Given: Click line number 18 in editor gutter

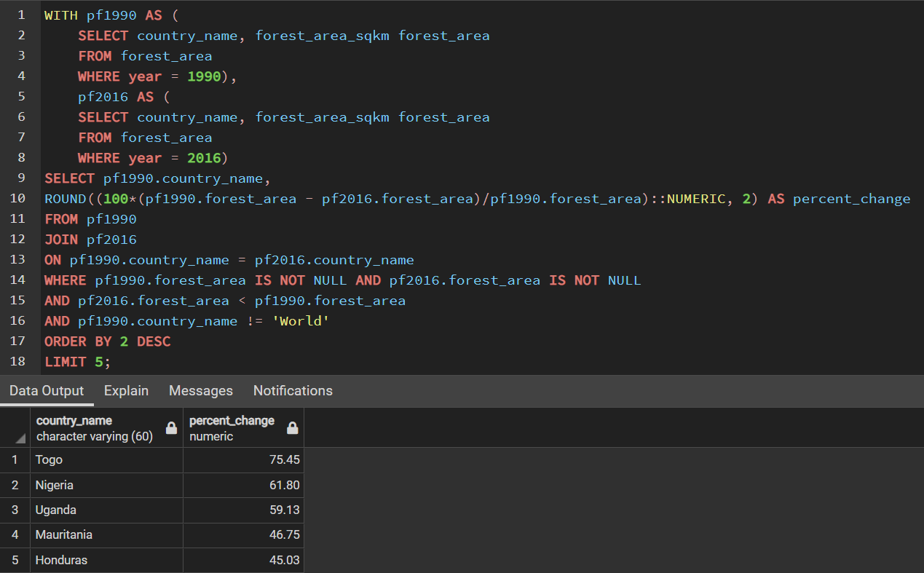Looking at the screenshot, I should pyautogui.click(x=18, y=362).
